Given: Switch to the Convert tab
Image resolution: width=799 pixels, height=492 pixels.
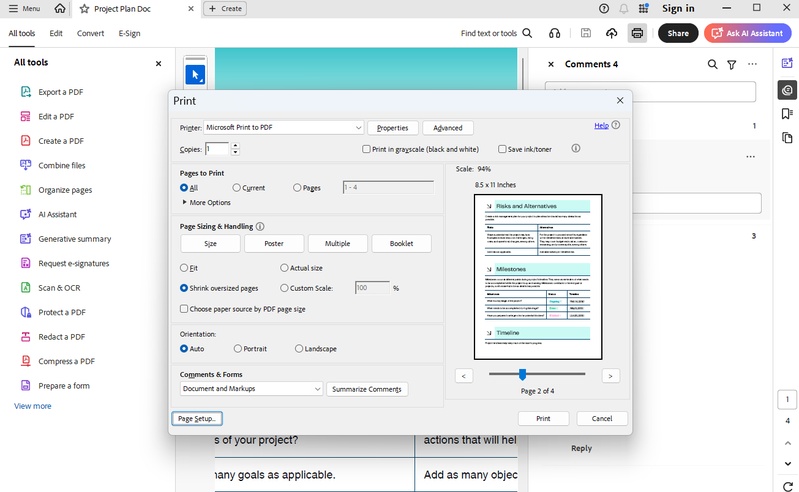Looking at the screenshot, I should 90,33.
